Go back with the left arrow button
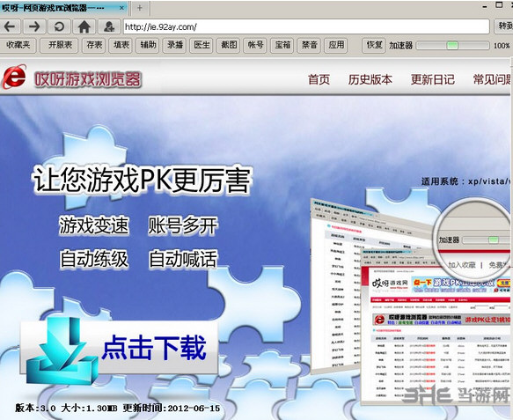Screen dimensions: 513x420 [11, 26]
